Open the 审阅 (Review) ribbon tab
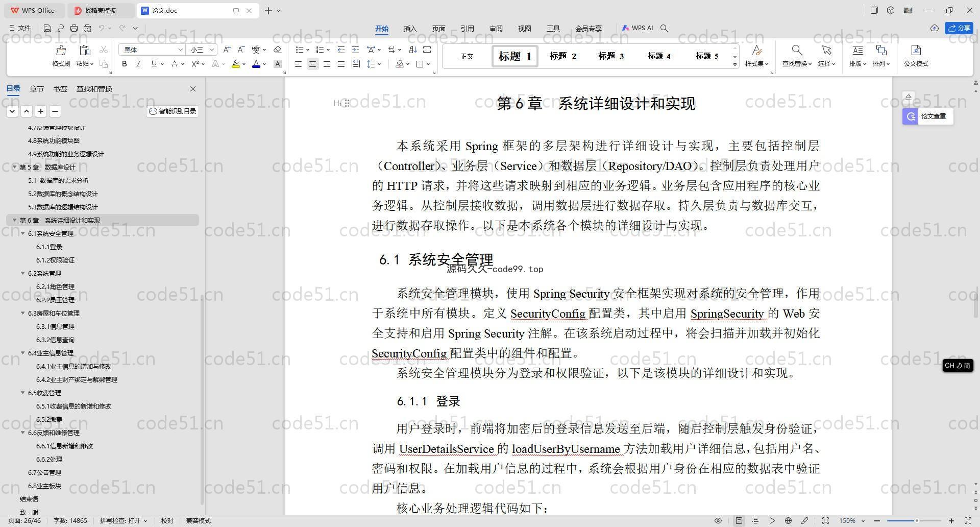The height and width of the screenshot is (527, 980). click(x=496, y=29)
